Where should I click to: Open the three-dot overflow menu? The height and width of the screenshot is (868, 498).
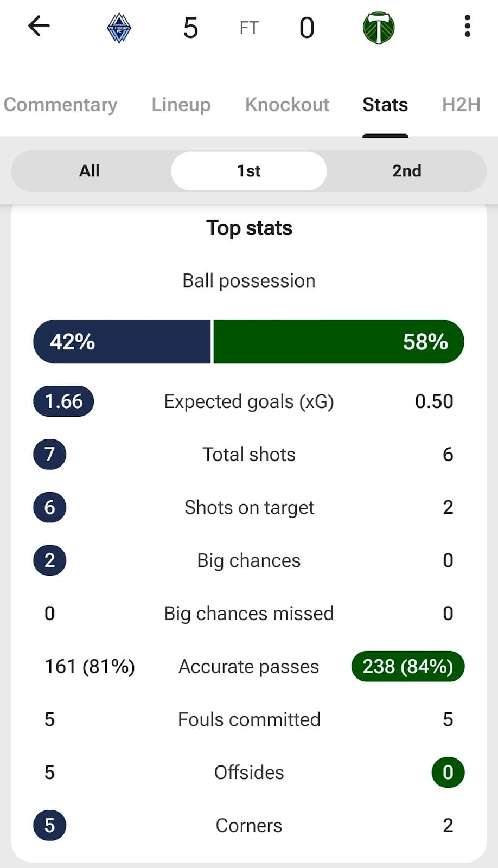[x=467, y=26]
